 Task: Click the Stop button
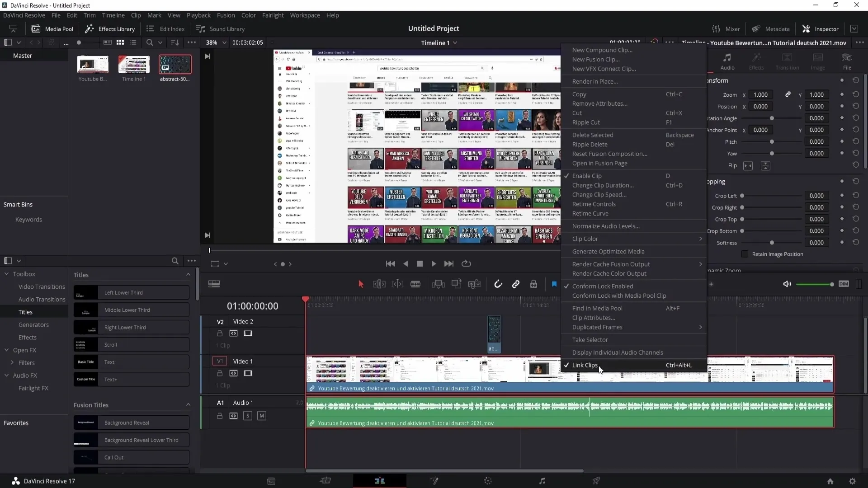pyautogui.click(x=420, y=264)
